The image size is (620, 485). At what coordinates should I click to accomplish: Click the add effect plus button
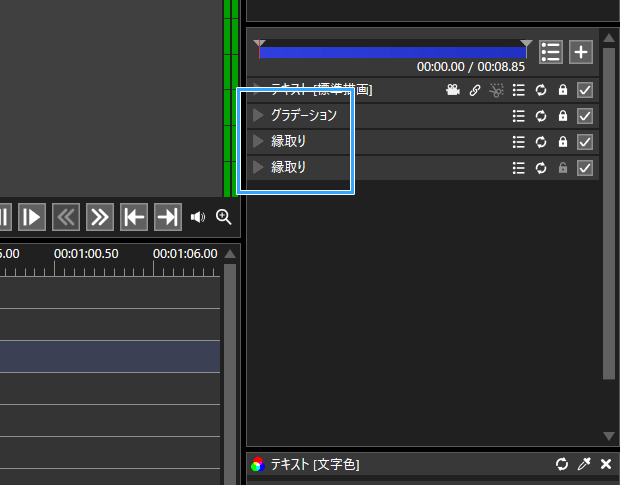[581, 53]
